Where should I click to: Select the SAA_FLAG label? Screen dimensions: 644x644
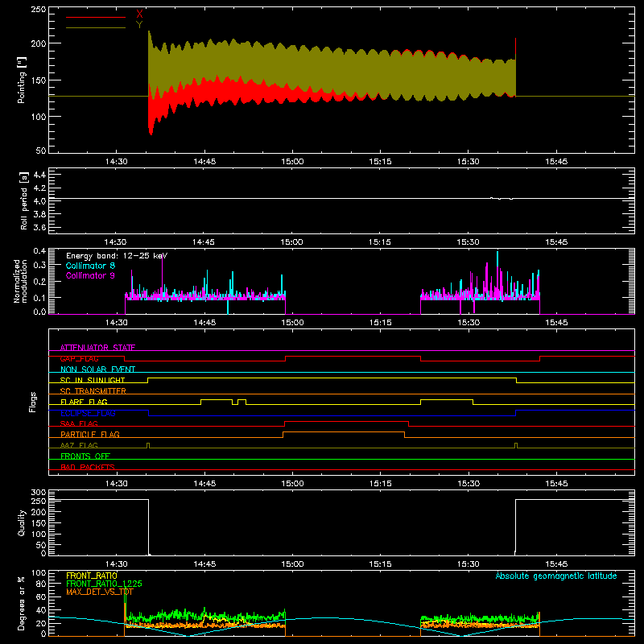click(79, 423)
